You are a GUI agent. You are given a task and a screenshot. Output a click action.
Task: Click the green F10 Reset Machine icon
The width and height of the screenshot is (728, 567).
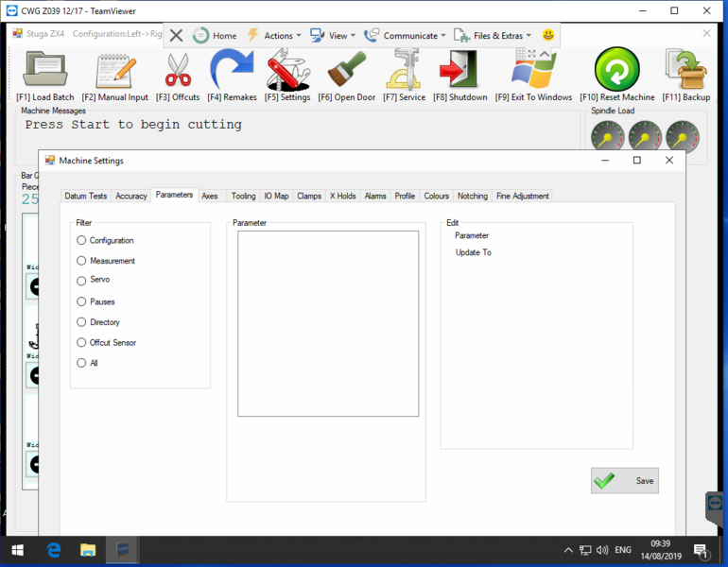pyautogui.click(x=617, y=70)
